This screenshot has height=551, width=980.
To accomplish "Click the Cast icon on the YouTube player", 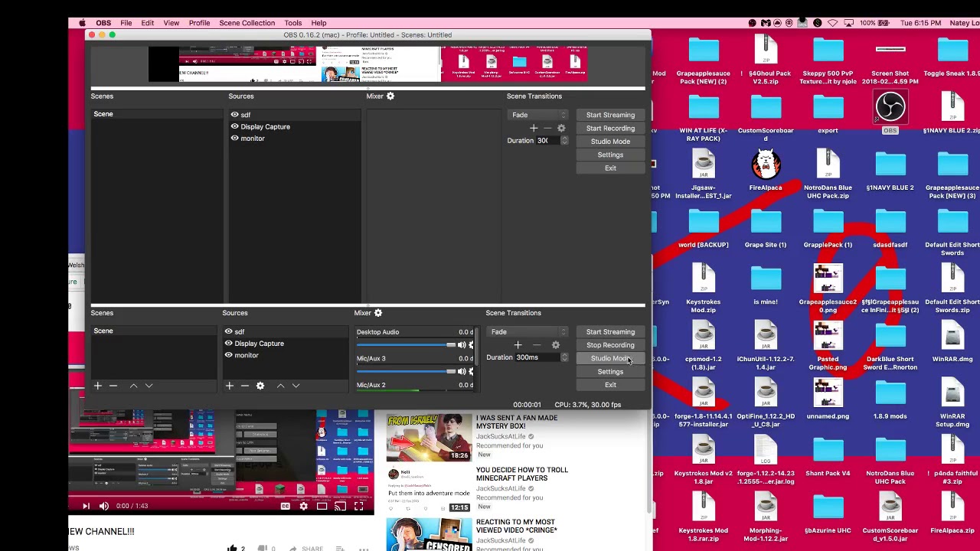I will click(340, 506).
